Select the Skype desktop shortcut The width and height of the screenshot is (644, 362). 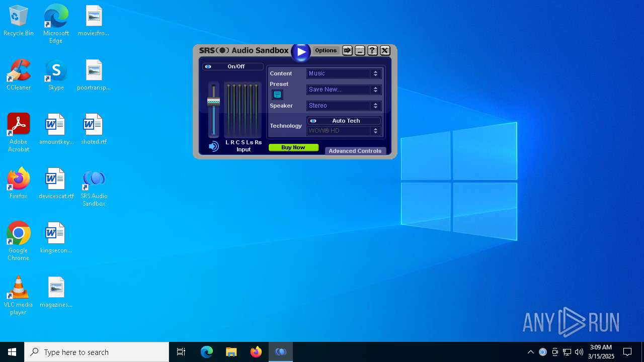click(56, 75)
